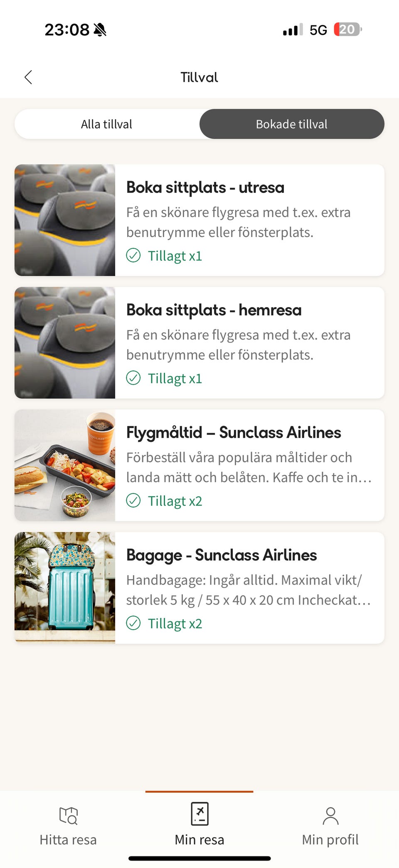Tap the back arrow icon
Screen dimensions: 399x868
[28, 77]
